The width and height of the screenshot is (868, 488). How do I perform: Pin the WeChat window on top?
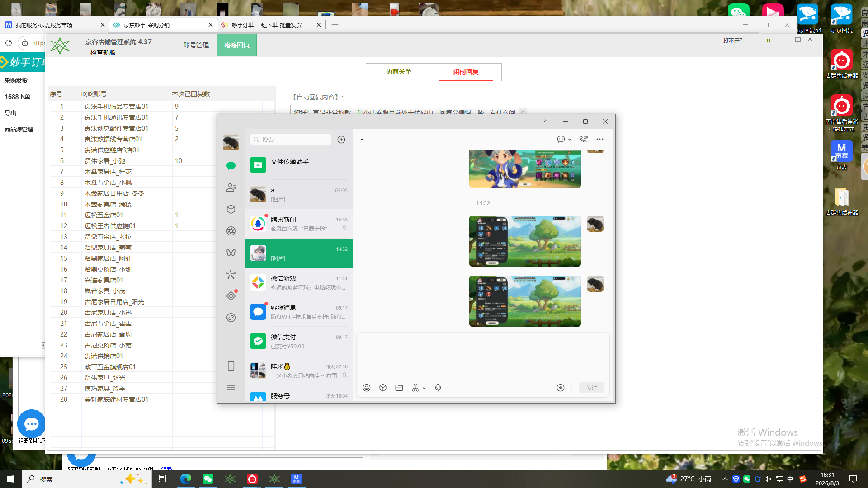tap(546, 122)
